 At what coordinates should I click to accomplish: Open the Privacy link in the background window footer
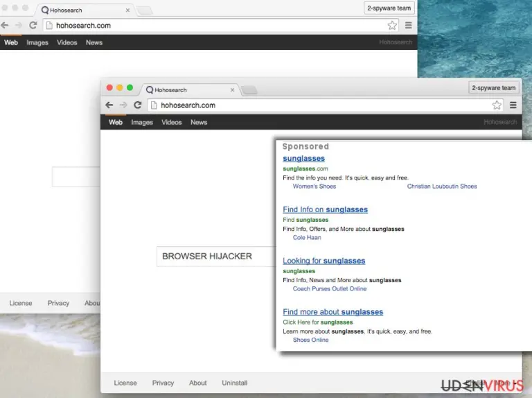coord(58,303)
